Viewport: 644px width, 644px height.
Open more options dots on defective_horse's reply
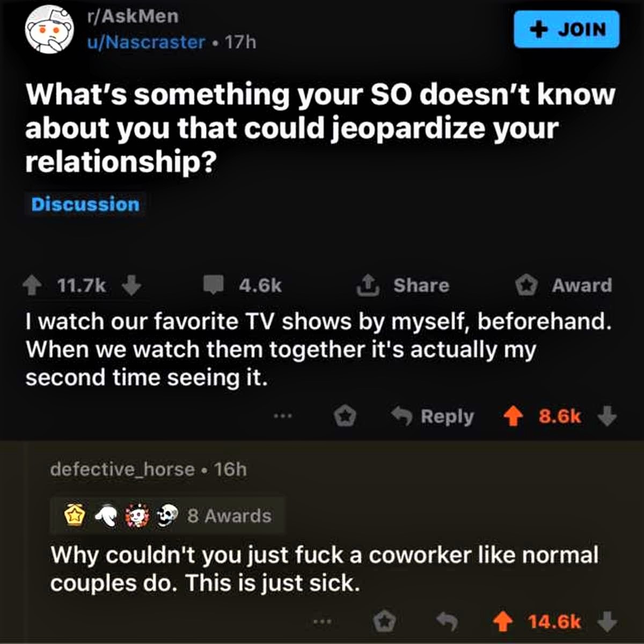pos(322,622)
